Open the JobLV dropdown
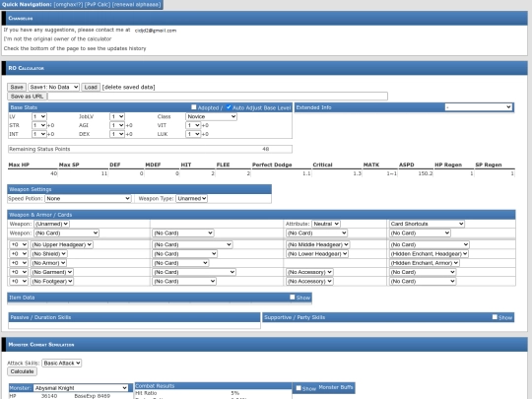The image size is (532, 399). [117, 116]
